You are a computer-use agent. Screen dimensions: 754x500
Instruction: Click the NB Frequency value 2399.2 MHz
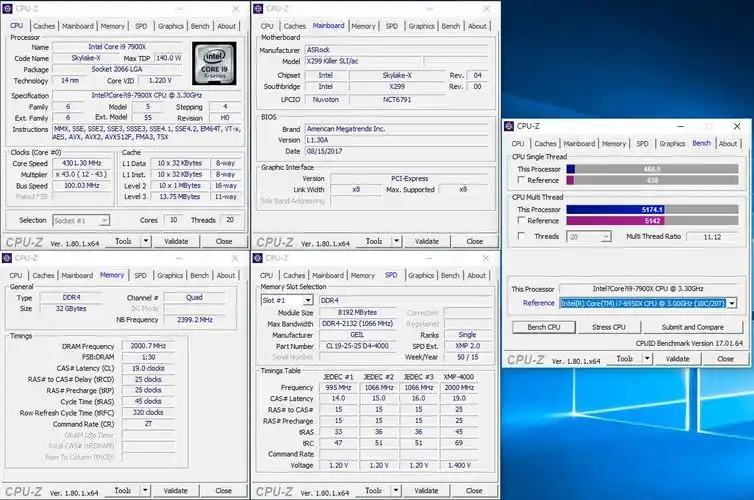coord(194,320)
